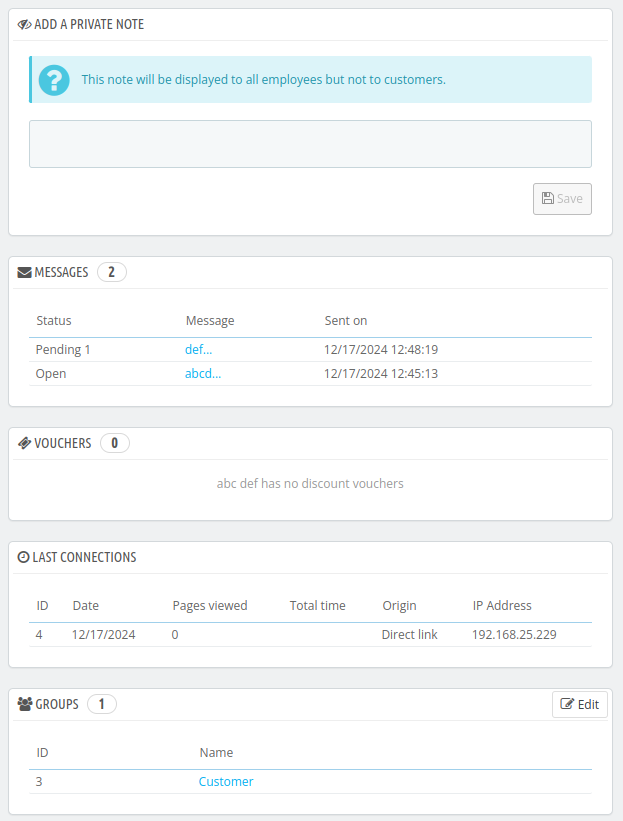This screenshot has height=821, width=623.
Task: Click the Edit button in Groups panel
Action: pyautogui.click(x=580, y=704)
